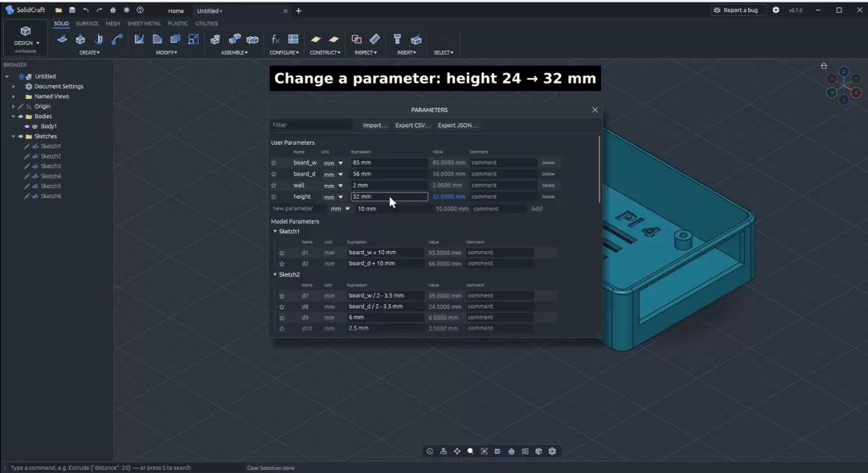Viewport: 868px width, 473px height.
Task: Open the fx parameters icon under Configure
Action: (275, 39)
